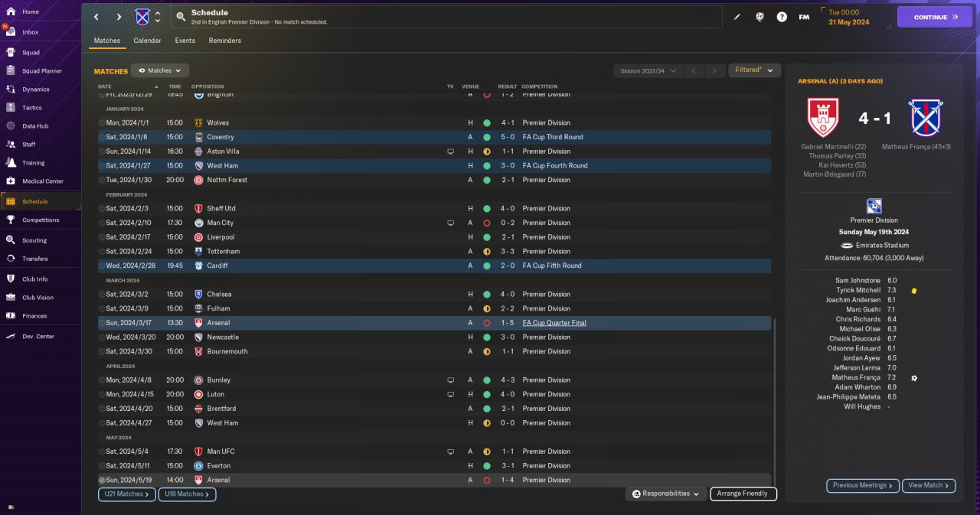Open the Club Info icon
Viewport: 980px width, 515px height.
point(11,279)
